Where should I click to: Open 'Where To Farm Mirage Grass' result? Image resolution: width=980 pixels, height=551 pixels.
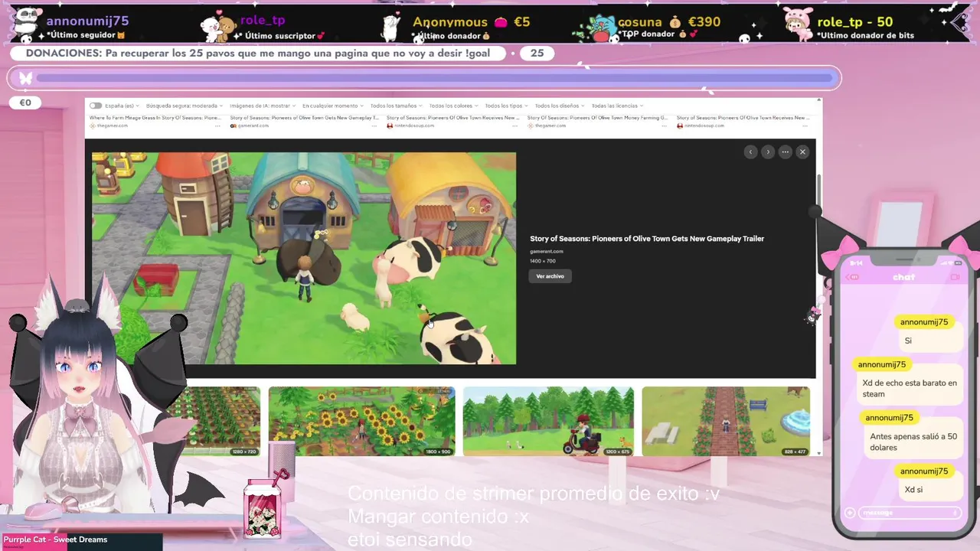pos(155,118)
